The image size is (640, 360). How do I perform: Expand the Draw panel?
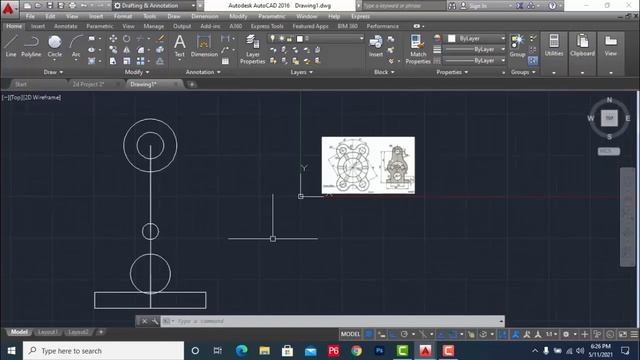click(53, 72)
